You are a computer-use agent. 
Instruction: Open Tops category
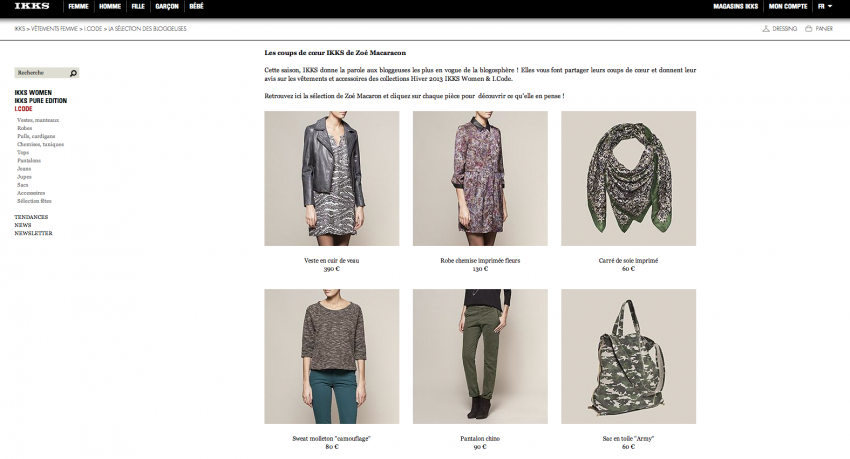(x=23, y=153)
